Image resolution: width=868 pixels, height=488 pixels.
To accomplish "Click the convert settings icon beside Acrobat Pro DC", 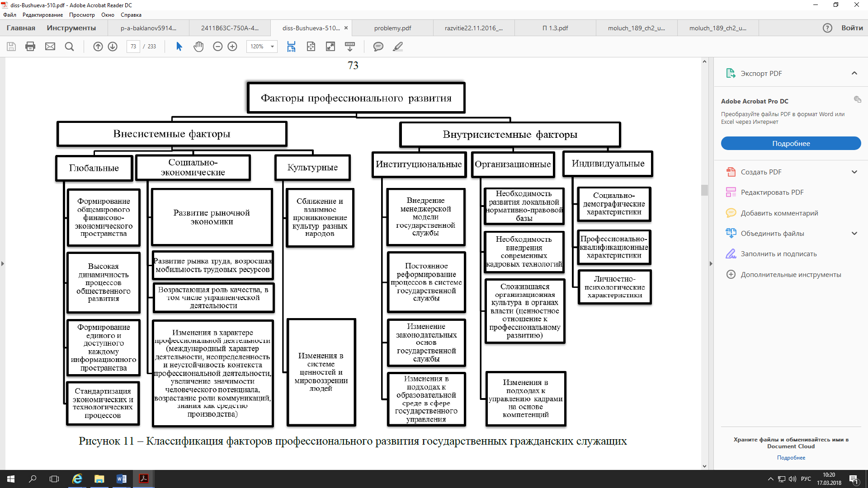I will pos(857,99).
